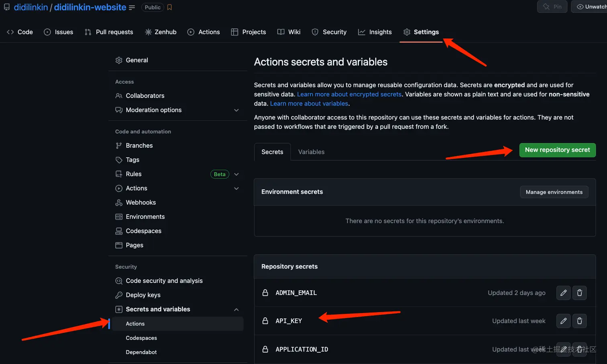Edit the ADMIN_EMAIL secret with the pencil icon
This screenshot has height=364, width=607.
tap(563, 293)
